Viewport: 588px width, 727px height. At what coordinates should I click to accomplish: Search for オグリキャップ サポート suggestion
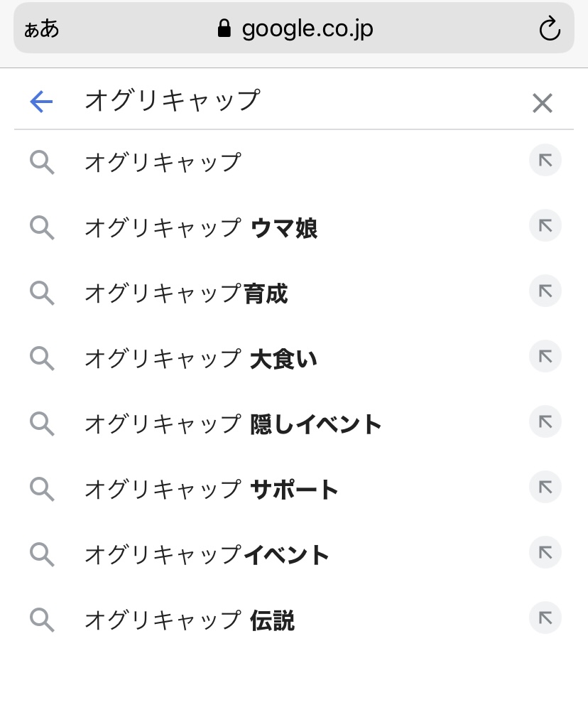coord(211,490)
